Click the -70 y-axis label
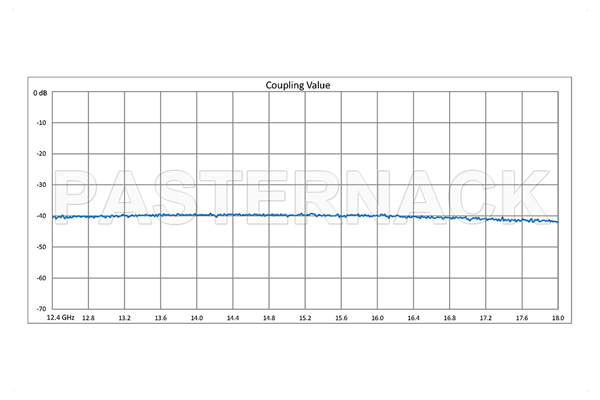This screenshot has width=600, height=400. click(42, 308)
